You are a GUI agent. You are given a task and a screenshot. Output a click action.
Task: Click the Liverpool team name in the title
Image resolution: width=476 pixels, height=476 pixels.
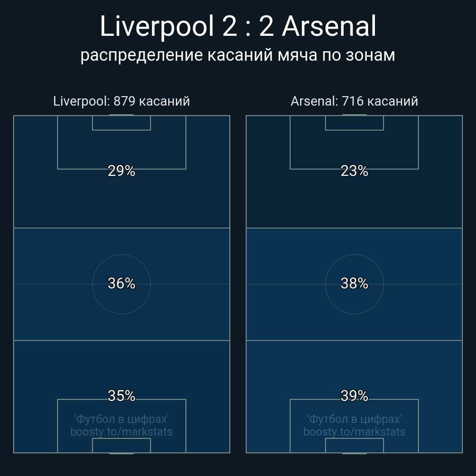[x=156, y=26]
